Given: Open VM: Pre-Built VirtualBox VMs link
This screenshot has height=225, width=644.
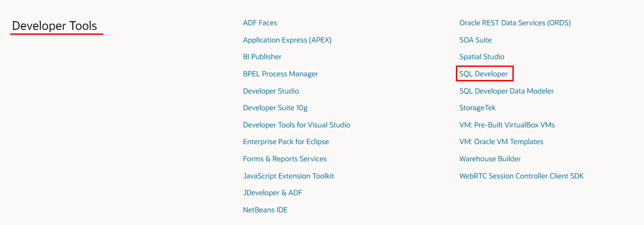Looking at the screenshot, I should point(507,125).
